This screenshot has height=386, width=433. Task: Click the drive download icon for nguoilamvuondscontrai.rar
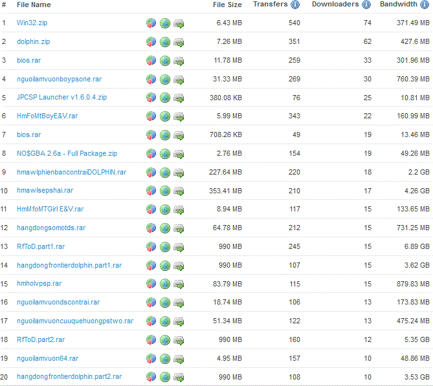[x=179, y=303]
